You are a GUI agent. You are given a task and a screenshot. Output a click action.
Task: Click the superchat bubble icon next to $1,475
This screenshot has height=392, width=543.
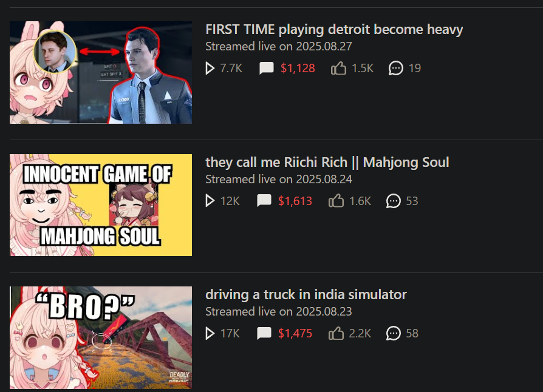click(x=264, y=333)
